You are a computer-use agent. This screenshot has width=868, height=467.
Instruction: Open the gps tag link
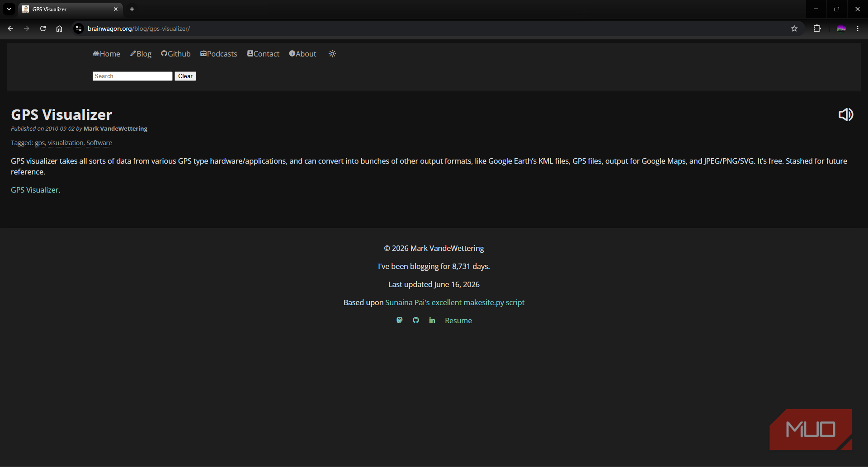[x=40, y=143]
